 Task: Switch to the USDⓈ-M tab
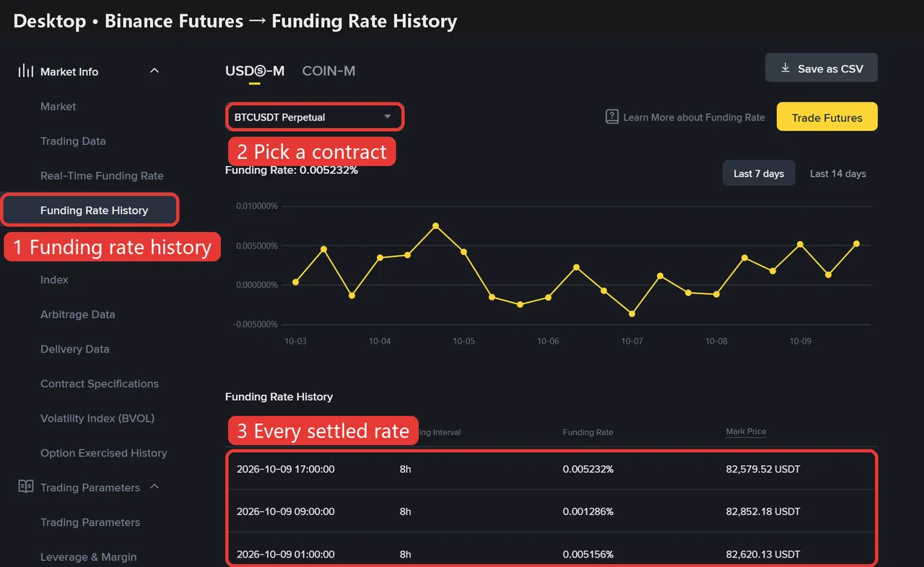click(255, 71)
